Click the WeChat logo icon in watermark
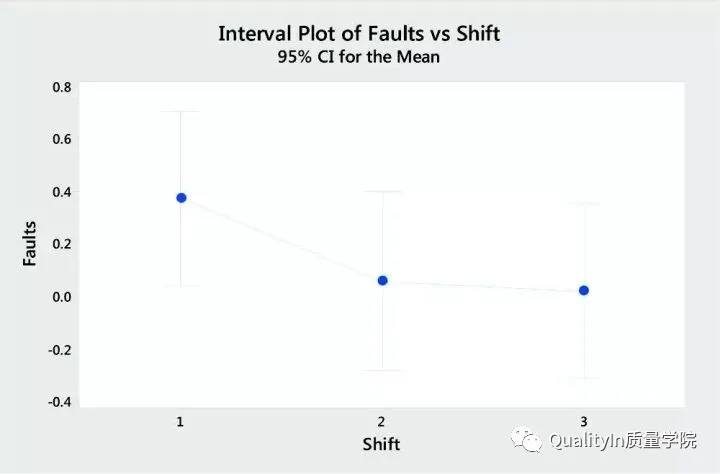This screenshot has height=474, width=720. pos(526,440)
